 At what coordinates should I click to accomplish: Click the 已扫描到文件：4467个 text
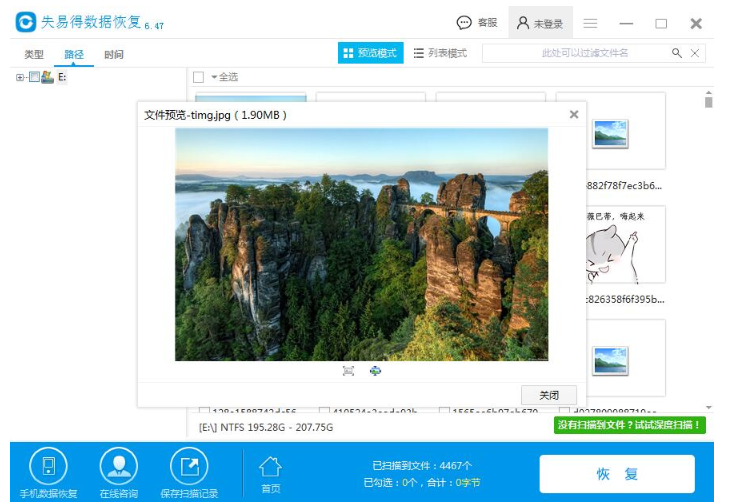tap(422, 465)
